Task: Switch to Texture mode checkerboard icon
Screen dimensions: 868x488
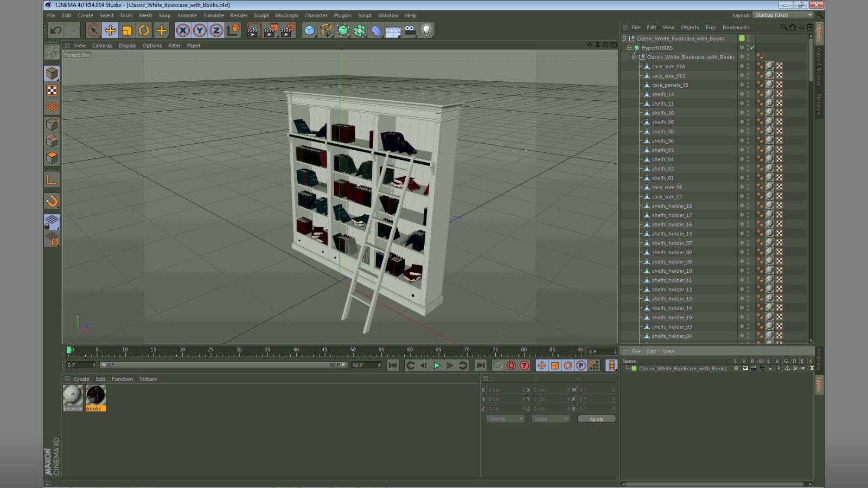Action: (52, 91)
